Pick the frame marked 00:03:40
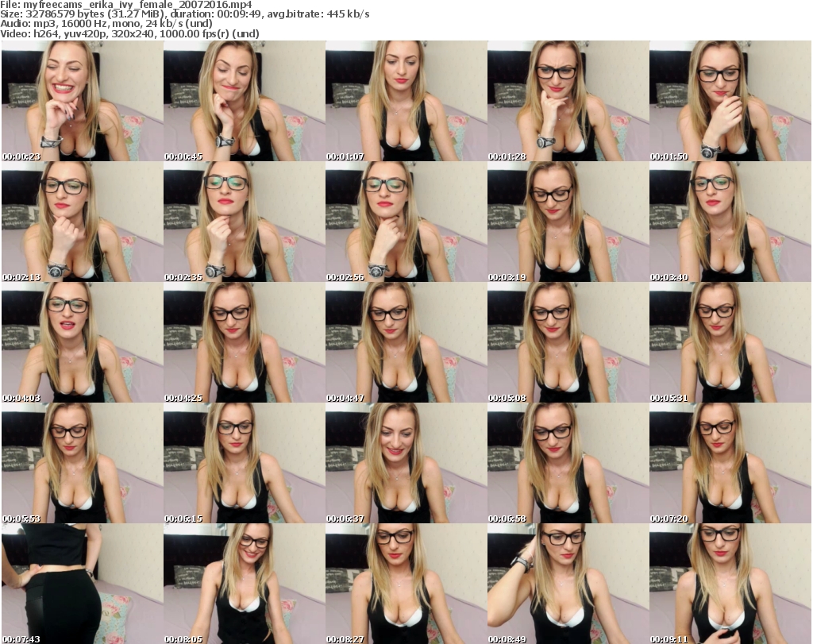 tap(730, 222)
